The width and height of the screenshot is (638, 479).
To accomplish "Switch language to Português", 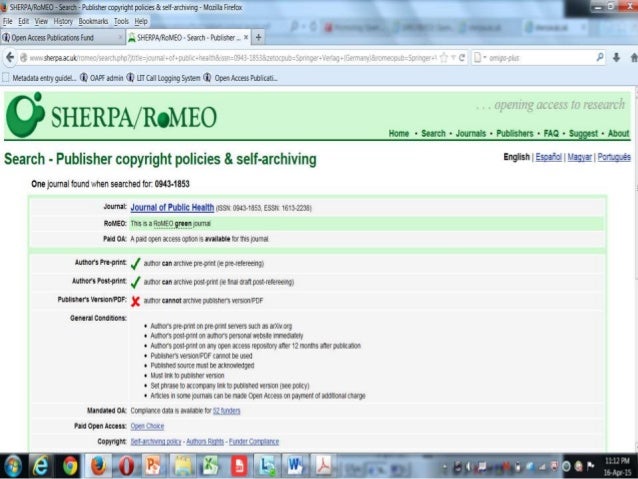I will coord(614,157).
